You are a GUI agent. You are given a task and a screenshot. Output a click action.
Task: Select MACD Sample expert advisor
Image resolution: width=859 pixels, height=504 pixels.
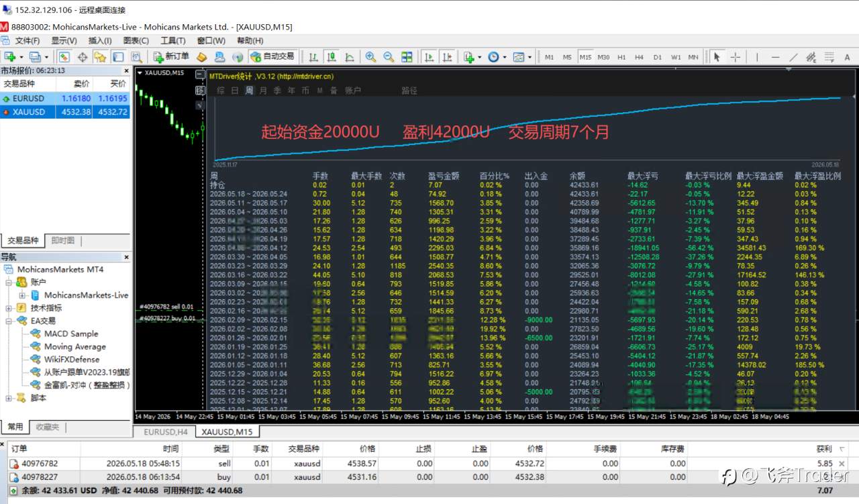(x=70, y=334)
